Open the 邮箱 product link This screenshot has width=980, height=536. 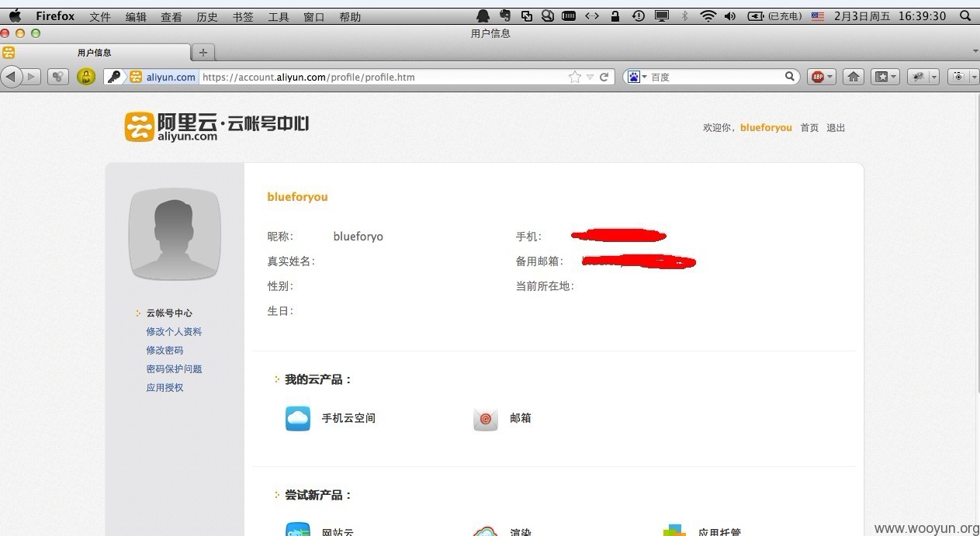(x=521, y=418)
